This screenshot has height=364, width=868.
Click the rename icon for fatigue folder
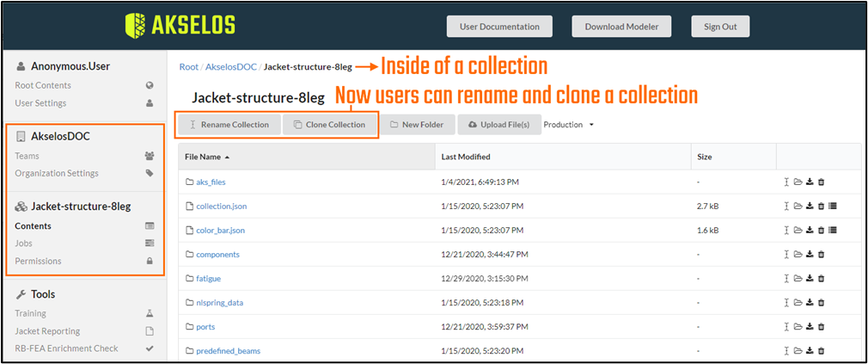[786, 278]
